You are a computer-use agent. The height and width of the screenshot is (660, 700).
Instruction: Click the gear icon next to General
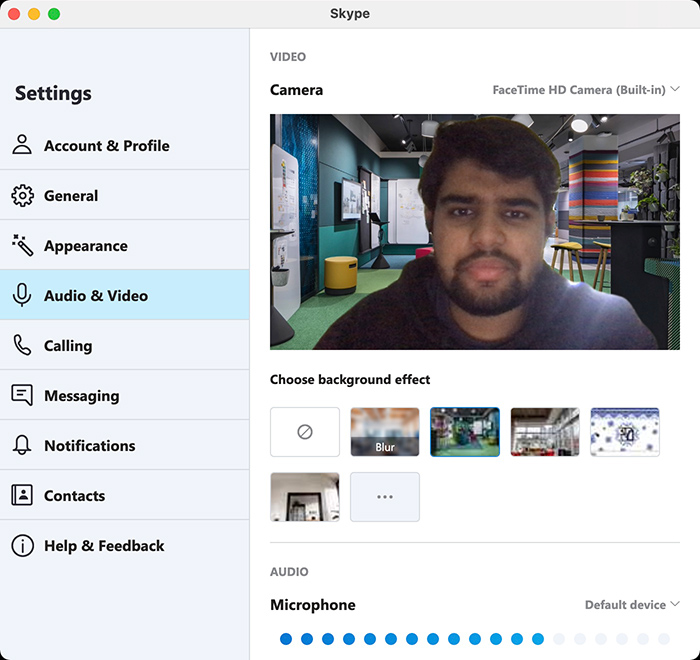pos(22,196)
